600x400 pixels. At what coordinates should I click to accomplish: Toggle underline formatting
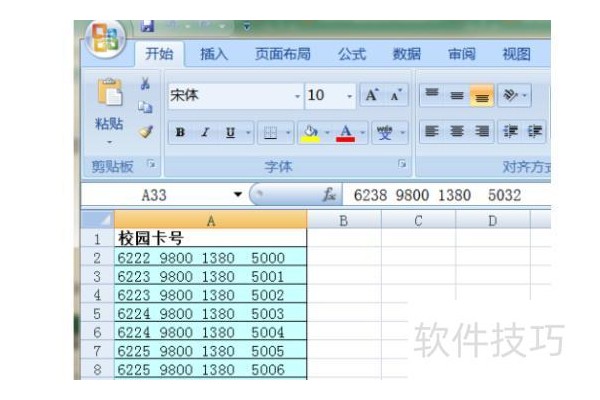point(230,132)
